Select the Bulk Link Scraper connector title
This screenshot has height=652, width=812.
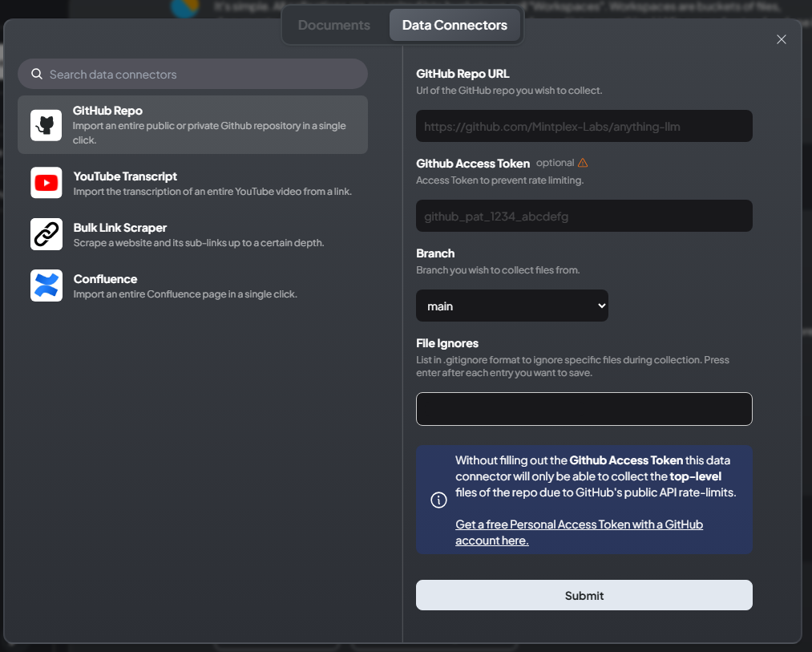point(120,228)
